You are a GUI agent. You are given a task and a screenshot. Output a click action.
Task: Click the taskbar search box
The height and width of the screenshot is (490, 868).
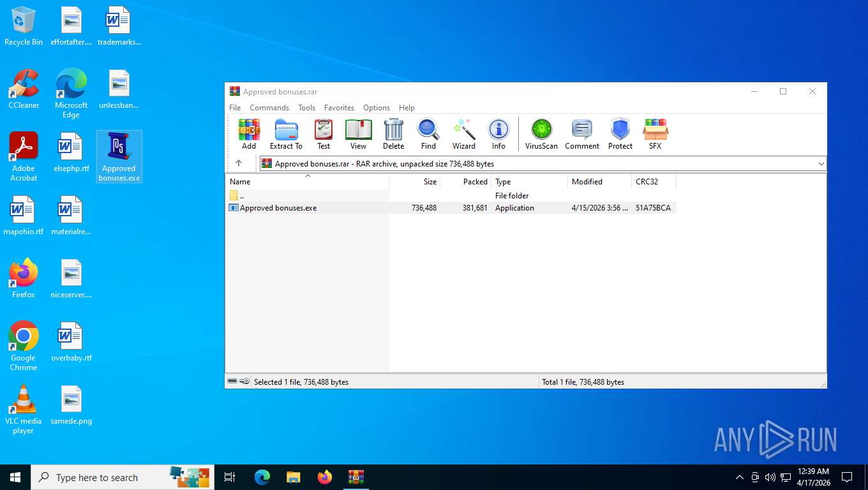pos(123,477)
